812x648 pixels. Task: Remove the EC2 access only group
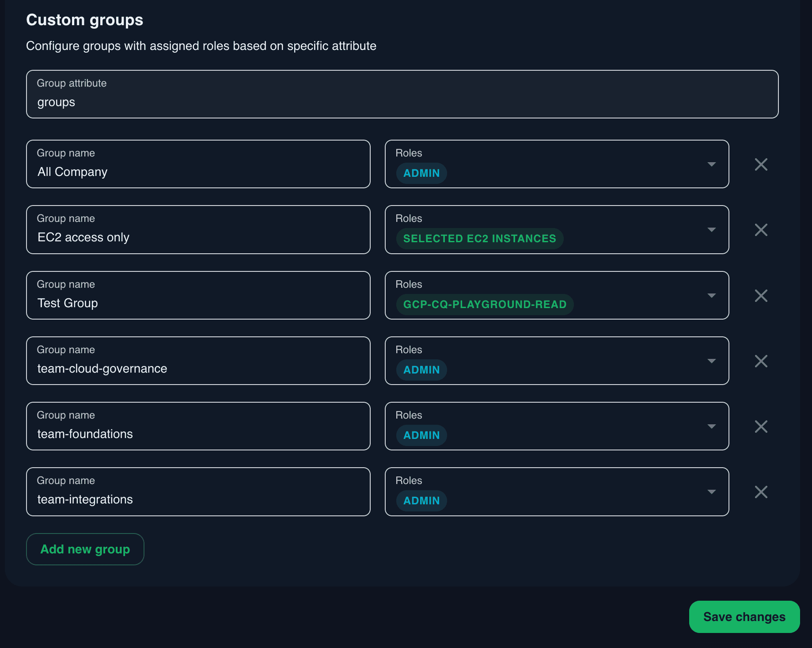pos(761,229)
